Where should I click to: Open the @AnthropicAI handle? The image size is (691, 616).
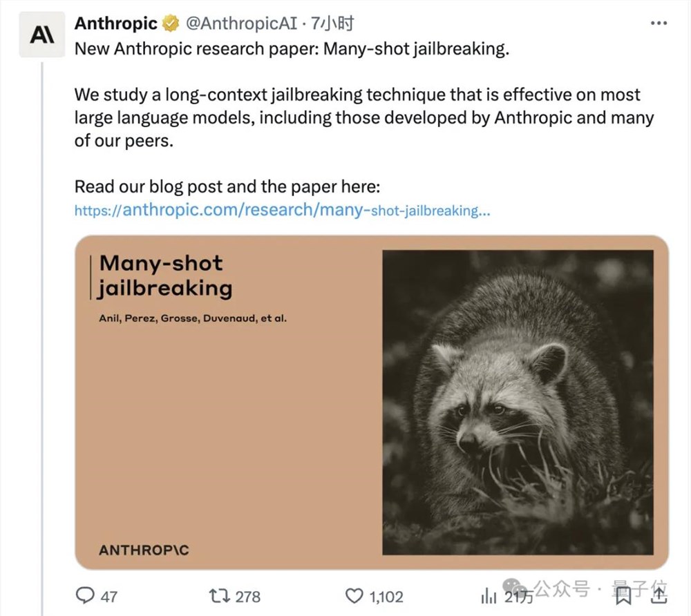click(x=241, y=23)
